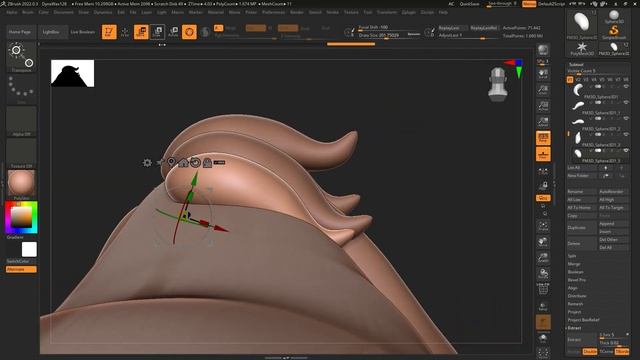Select the PolyMesh3D star tool icon
This screenshot has height=360, width=640.
tap(582, 49)
